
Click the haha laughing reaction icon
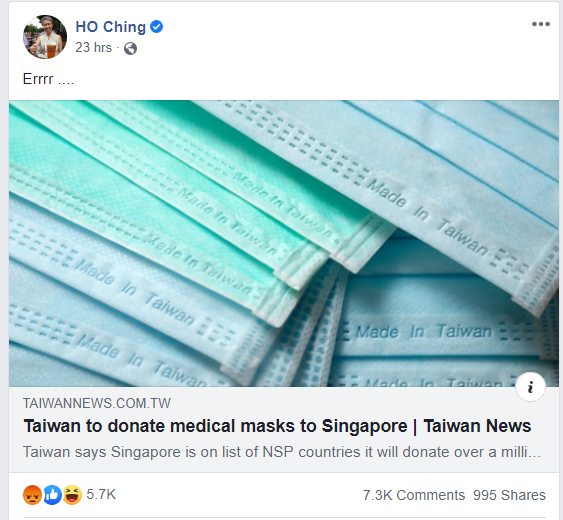(73, 495)
